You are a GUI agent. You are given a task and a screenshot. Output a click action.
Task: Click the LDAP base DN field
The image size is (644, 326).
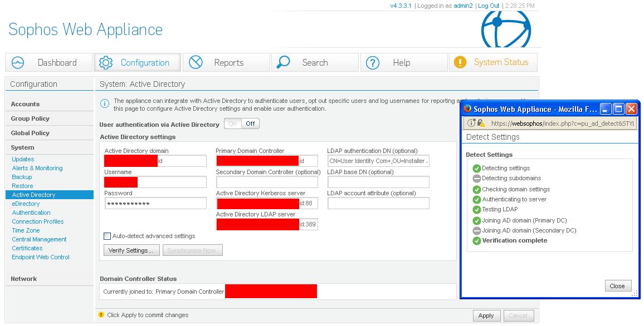point(378,182)
